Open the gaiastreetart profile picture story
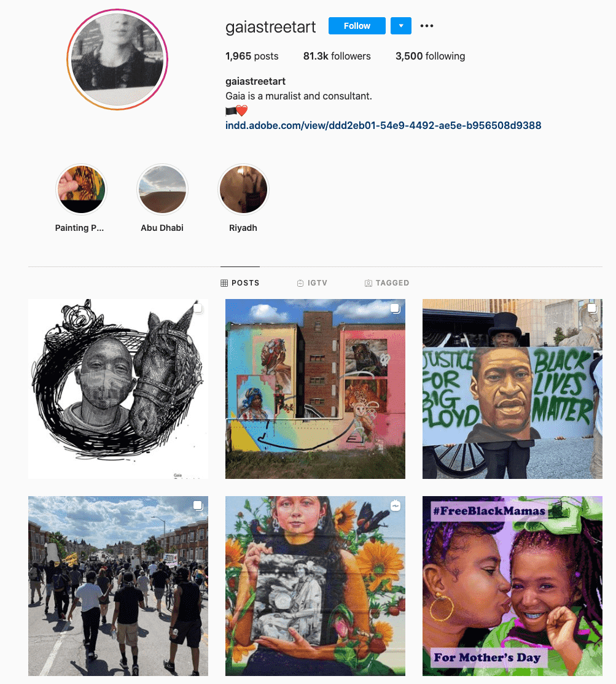616x684 pixels. 117,60
